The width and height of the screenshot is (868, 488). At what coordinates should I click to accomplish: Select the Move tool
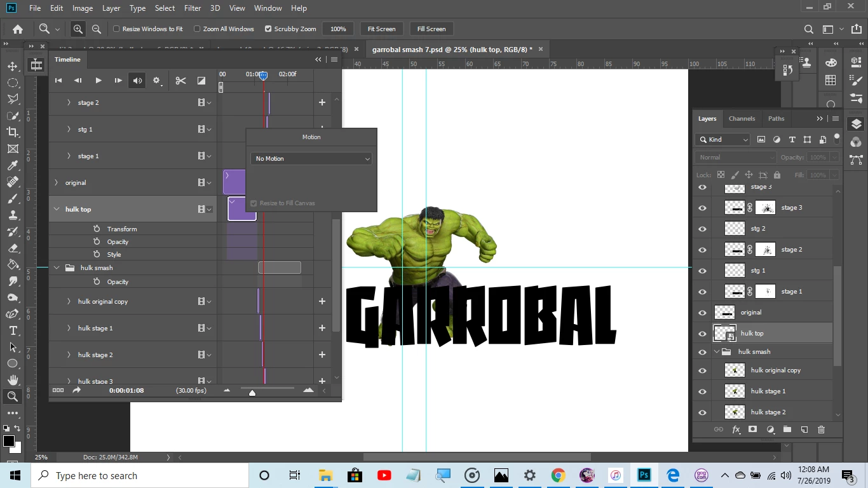pyautogui.click(x=13, y=66)
